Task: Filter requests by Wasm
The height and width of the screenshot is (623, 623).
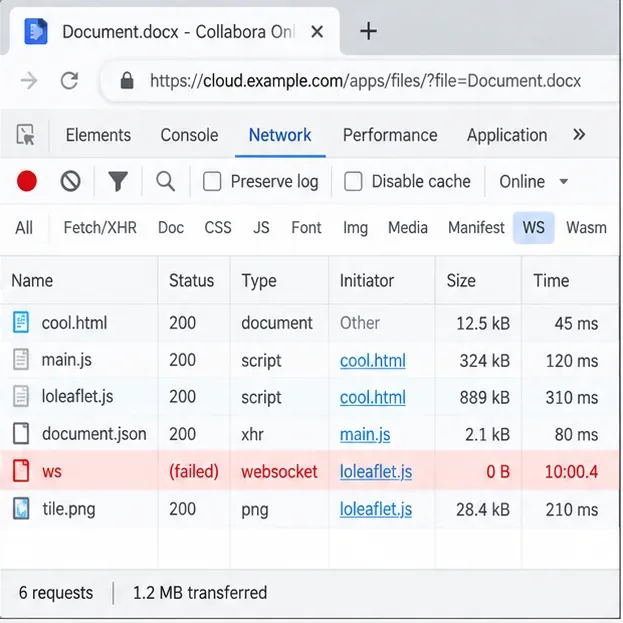Action: 586,228
